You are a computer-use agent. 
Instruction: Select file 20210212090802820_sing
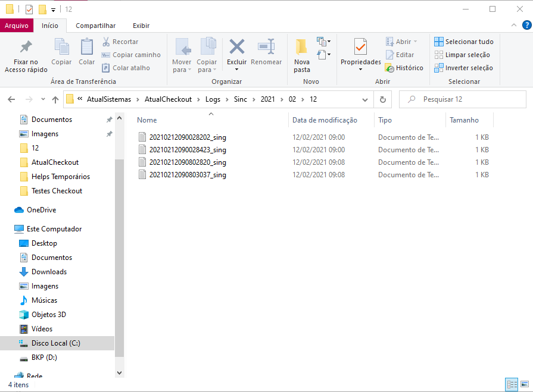point(188,162)
